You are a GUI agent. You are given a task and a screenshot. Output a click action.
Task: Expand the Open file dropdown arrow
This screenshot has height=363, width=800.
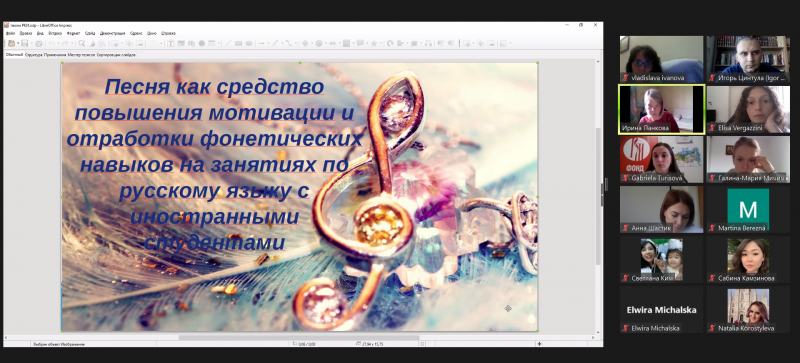18,43
